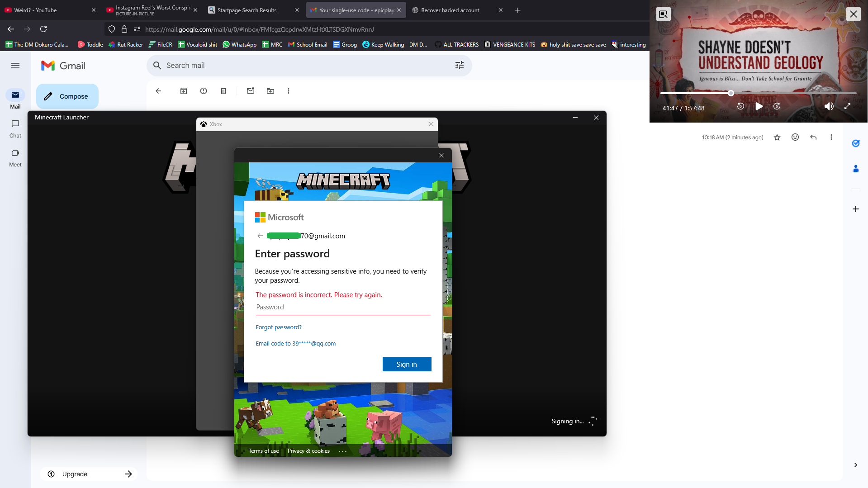Open Google Contacts side panel icon
The height and width of the screenshot is (488, 868).
pyautogui.click(x=856, y=169)
